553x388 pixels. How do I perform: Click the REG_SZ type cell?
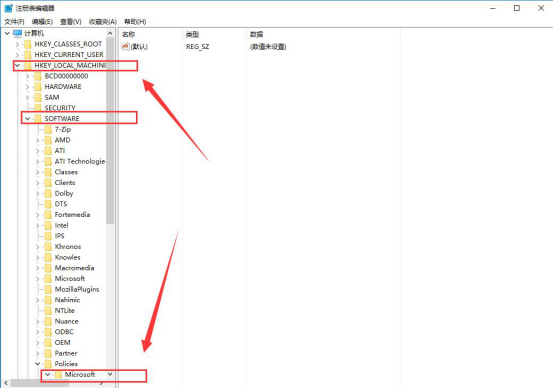tap(198, 47)
